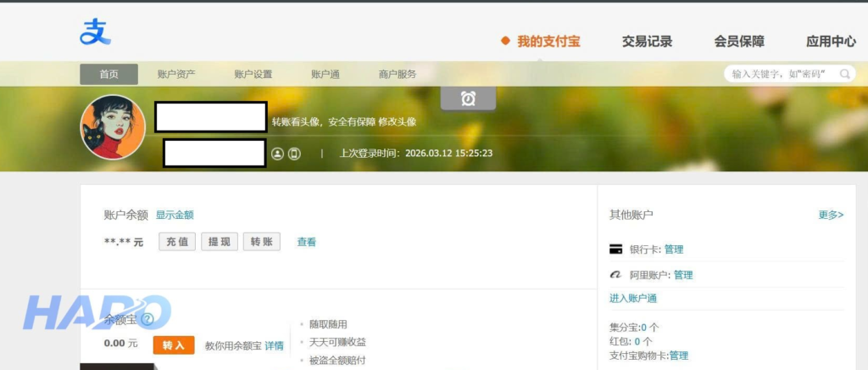Image resolution: width=868 pixels, height=370 pixels.
Task: Click 管理 next to 阿里账户
Action: (683, 275)
